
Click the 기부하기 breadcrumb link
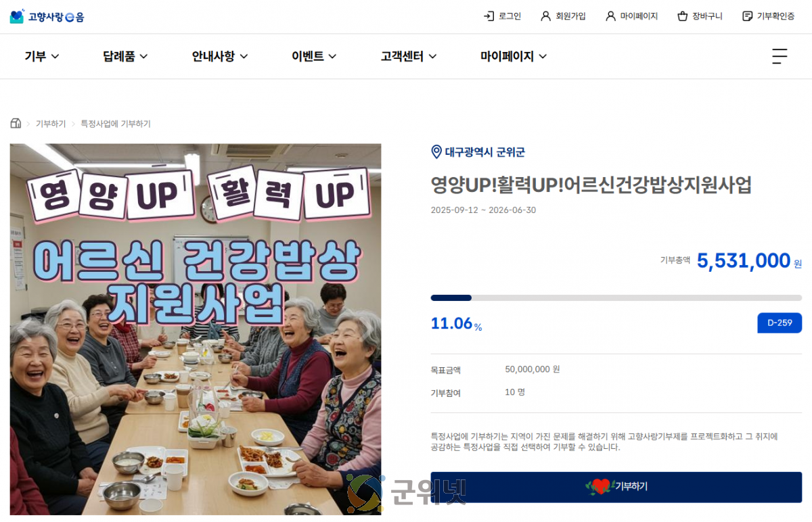tap(51, 124)
